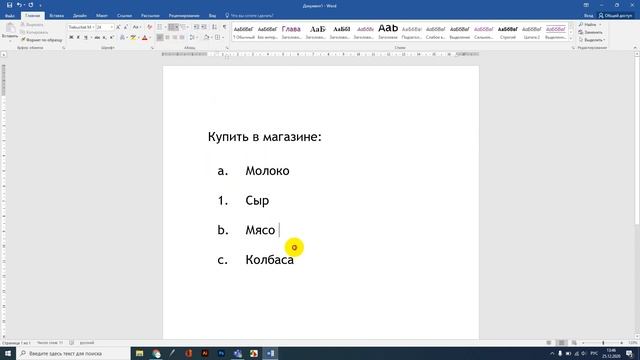The height and width of the screenshot is (360, 640).
Task: Switch to print layout view in status bar
Action: (x=561, y=343)
